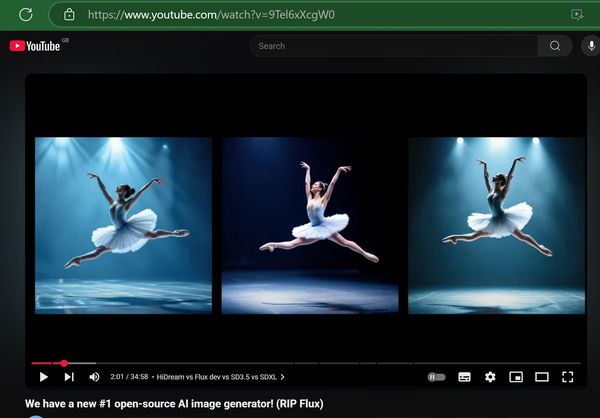Viewport: 600px width, 418px height.
Task: Play the video
Action: tap(44, 377)
